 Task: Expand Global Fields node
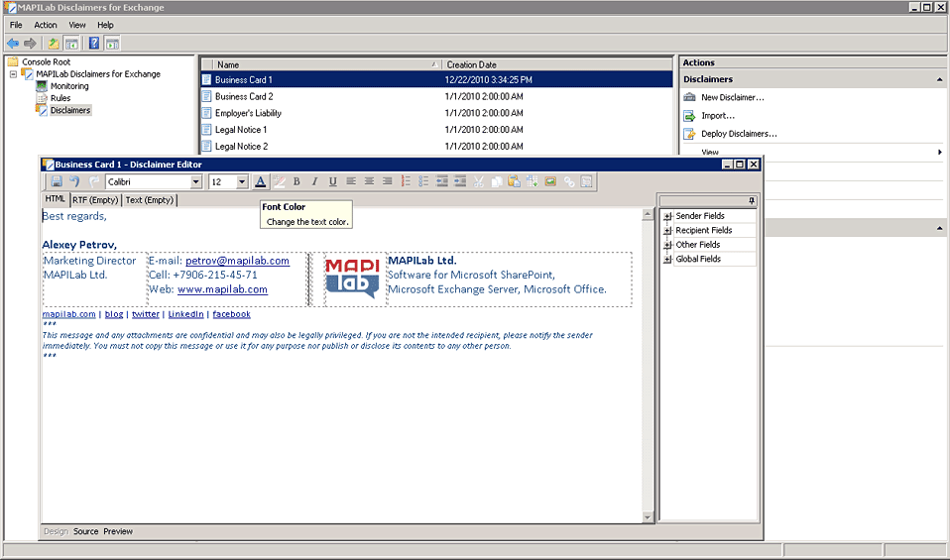(667, 259)
